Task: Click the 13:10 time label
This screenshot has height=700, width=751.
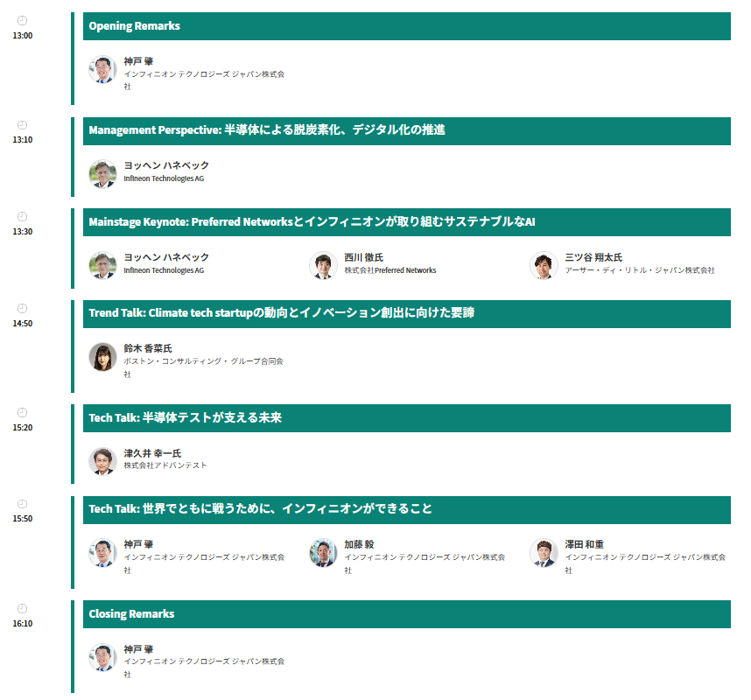Action: [23, 140]
